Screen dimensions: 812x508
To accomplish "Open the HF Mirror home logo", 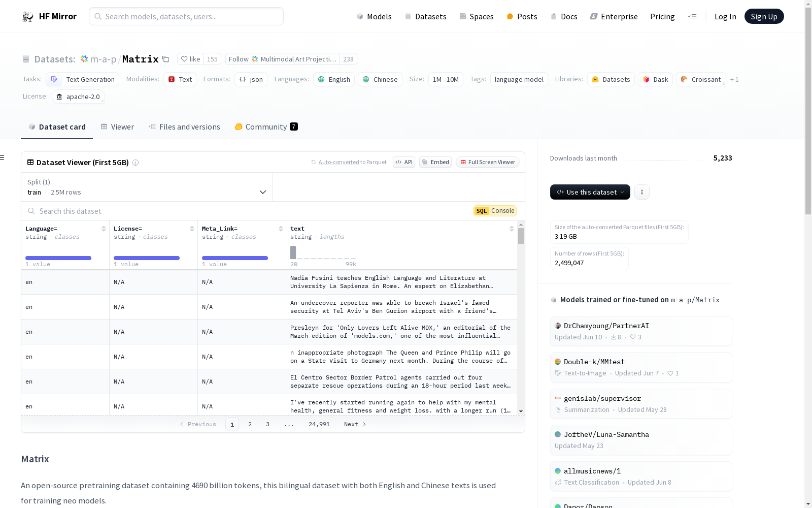I will point(49,16).
